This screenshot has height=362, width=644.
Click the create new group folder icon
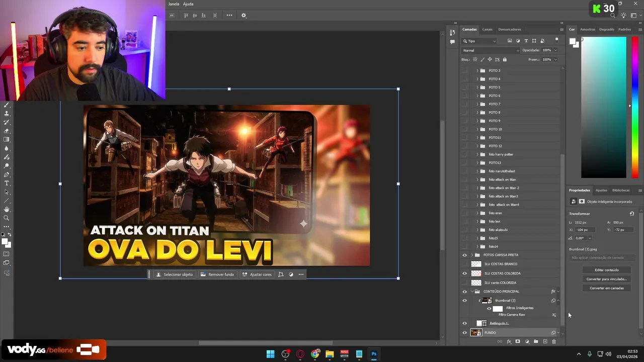pyautogui.click(x=536, y=341)
